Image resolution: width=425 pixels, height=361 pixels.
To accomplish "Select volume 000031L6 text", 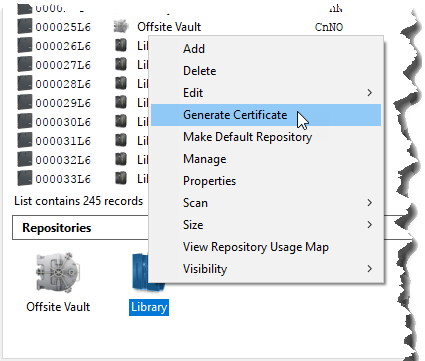I will 63,141.
